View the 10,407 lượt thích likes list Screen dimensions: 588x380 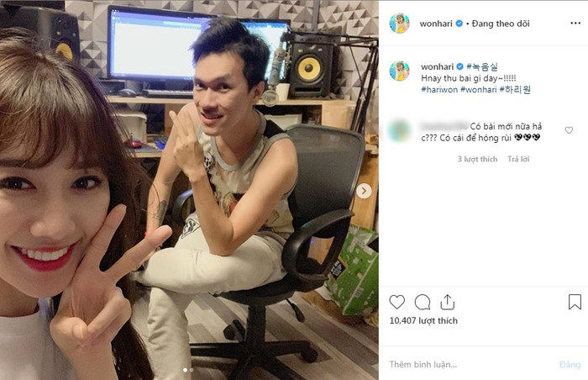click(x=423, y=320)
